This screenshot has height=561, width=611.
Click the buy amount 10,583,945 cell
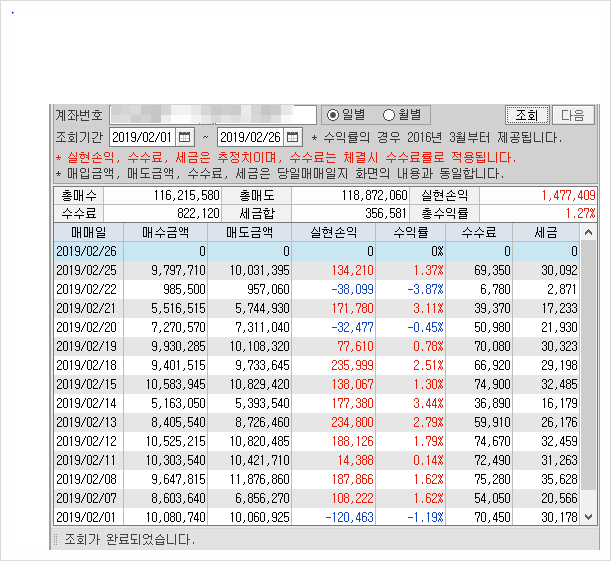point(166,385)
